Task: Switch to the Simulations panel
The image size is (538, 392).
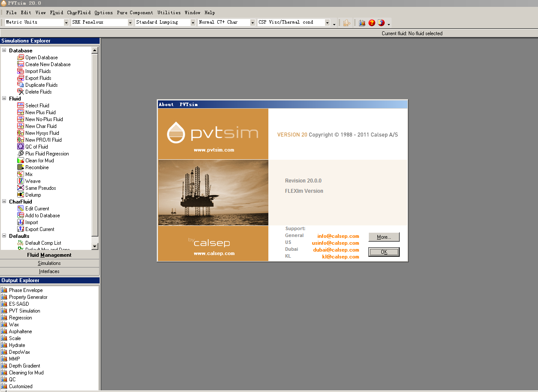Action: click(49, 263)
